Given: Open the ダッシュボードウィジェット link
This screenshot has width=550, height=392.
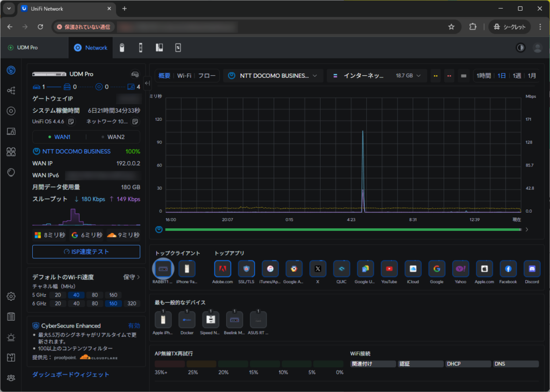Looking at the screenshot, I should (x=70, y=374).
